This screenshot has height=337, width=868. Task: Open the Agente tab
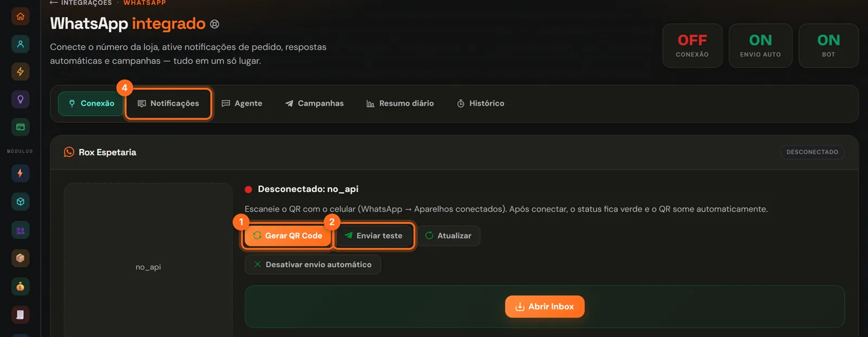[x=242, y=103]
